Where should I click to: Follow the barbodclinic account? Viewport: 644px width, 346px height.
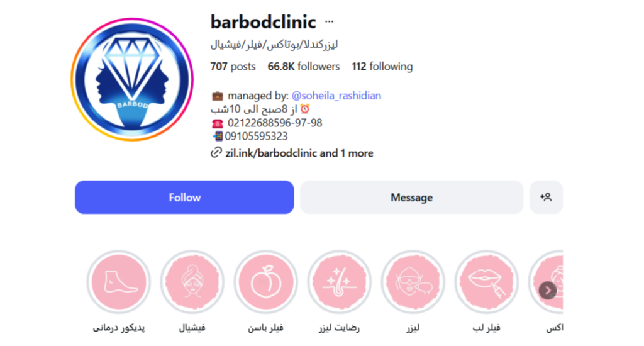184,198
